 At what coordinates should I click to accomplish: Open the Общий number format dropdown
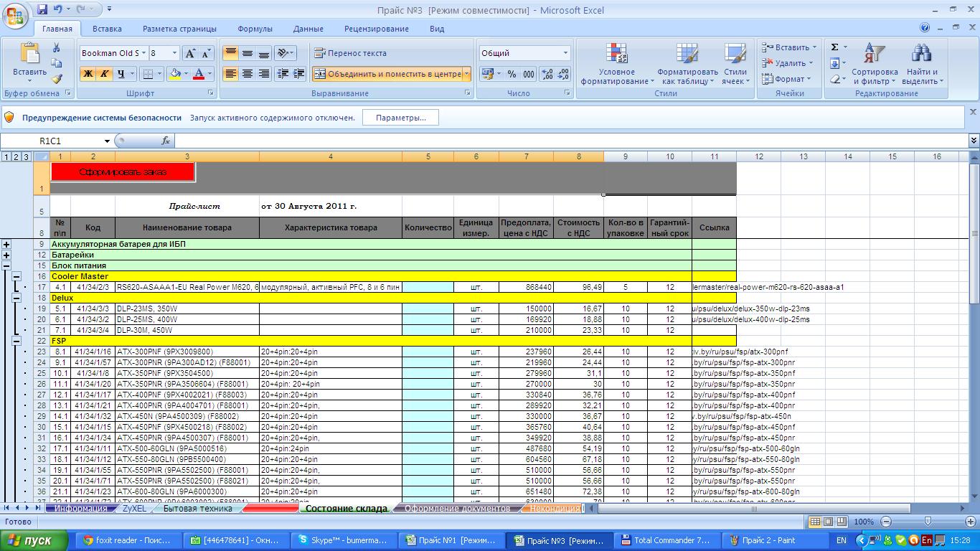(x=565, y=53)
